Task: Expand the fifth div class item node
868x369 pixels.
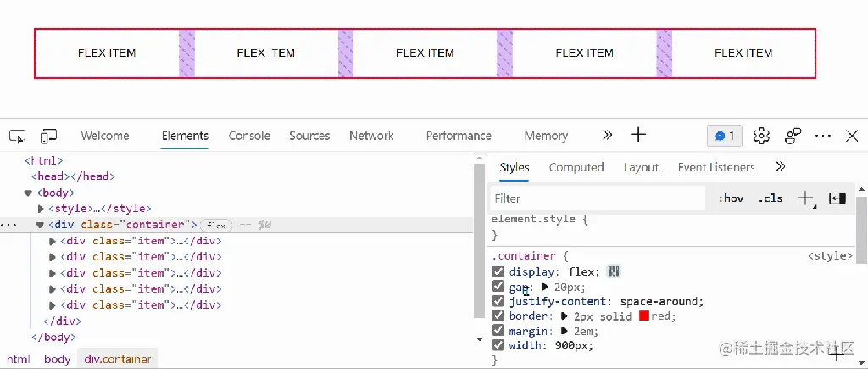Action: click(53, 305)
